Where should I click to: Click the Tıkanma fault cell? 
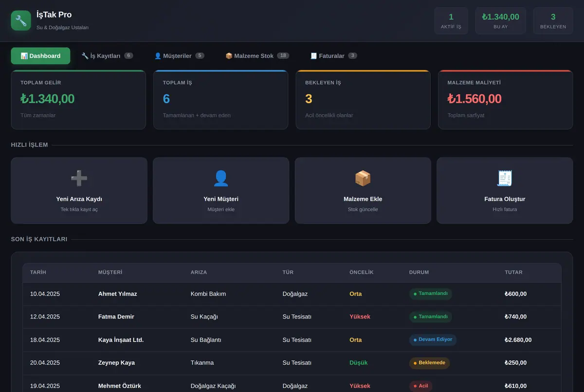[x=202, y=363]
